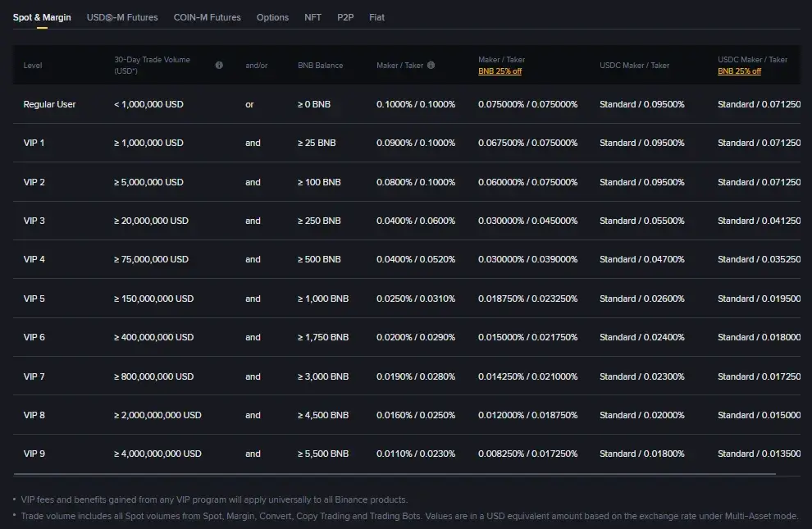Click the 'or' condition in Regular User row
Image resolution: width=812 pixels, height=529 pixels.
[x=249, y=104]
